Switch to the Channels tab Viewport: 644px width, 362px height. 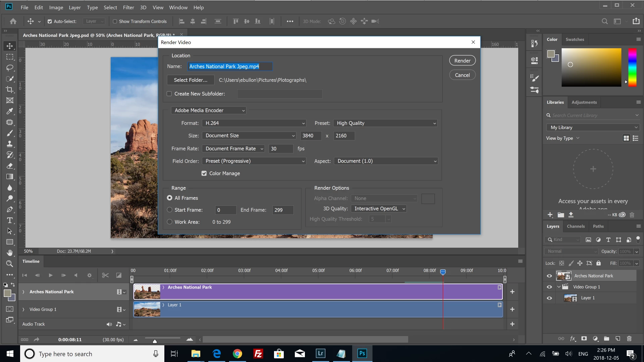coord(576,226)
